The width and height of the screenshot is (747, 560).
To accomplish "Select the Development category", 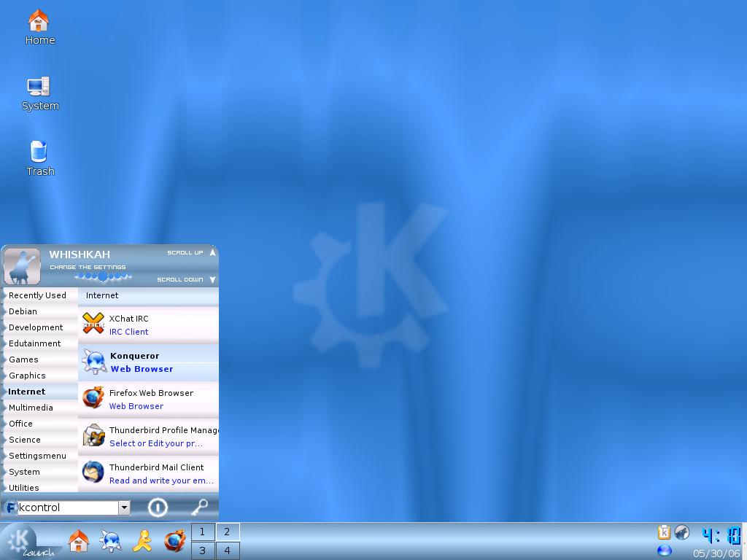I will [x=41, y=327].
